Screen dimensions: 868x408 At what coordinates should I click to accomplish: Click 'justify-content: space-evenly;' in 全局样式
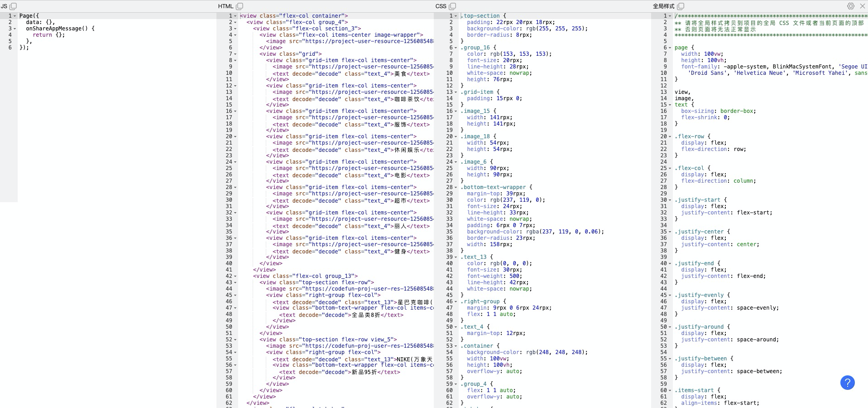pyautogui.click(x=730, y=308)
